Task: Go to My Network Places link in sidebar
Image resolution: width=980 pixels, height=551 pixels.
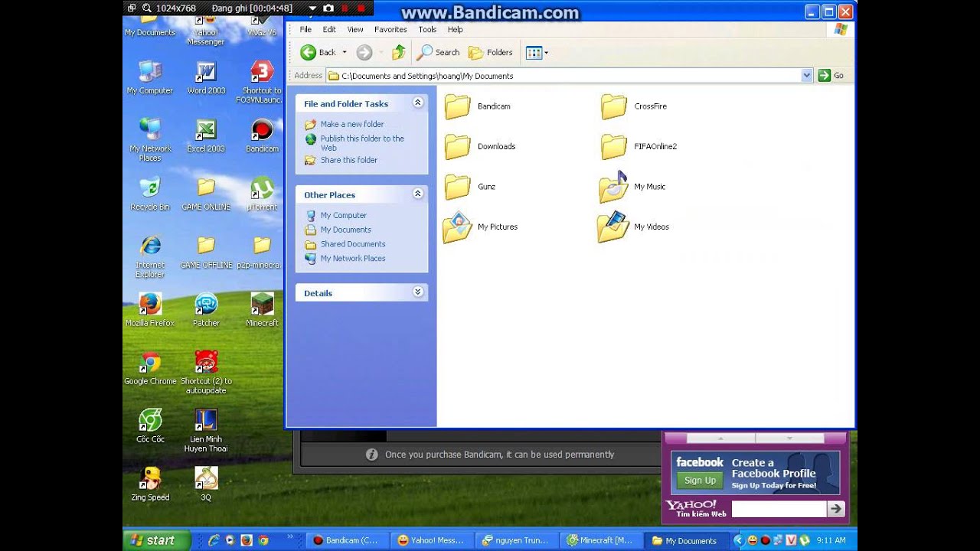Action: pyautogui.click(x=353, y=259)
